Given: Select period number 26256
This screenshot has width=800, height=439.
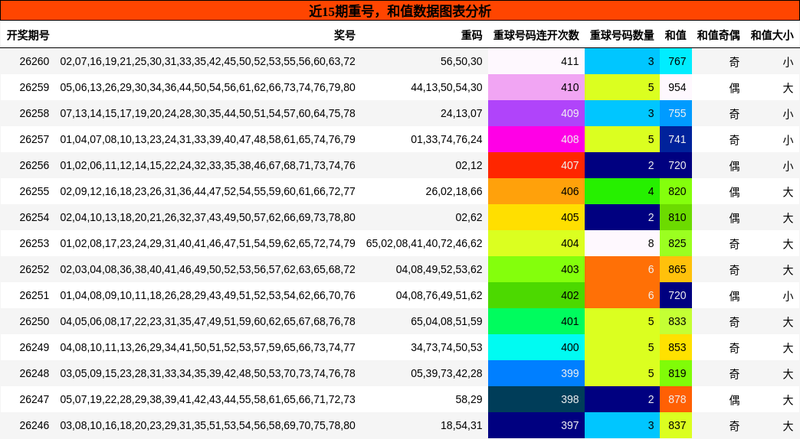Looking at the screenshot, I should pyautogui.click(x=34, y=165).
